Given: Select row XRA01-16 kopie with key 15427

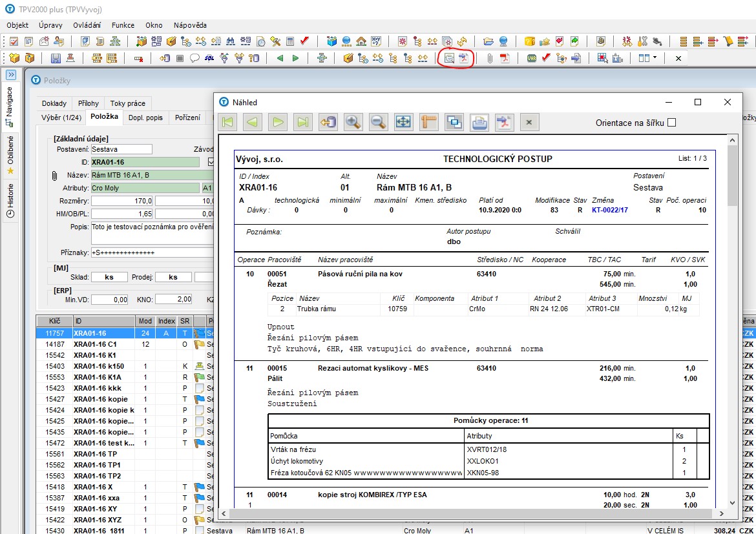Looking at the screenshot, I should coord(125,399).
